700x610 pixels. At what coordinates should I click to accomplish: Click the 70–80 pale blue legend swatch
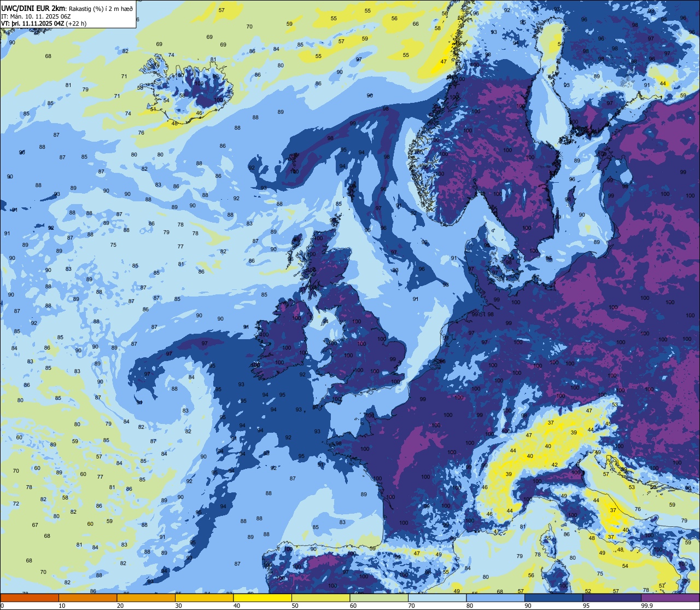[437, 597]
